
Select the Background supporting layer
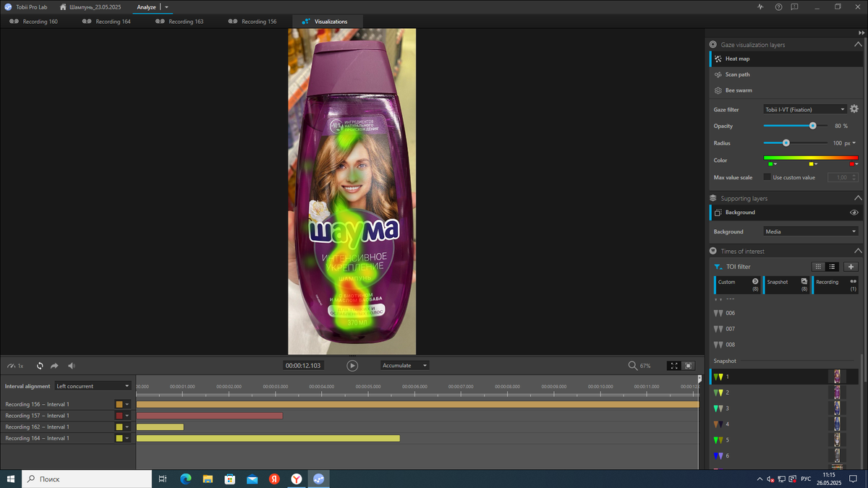click(786, 213)
